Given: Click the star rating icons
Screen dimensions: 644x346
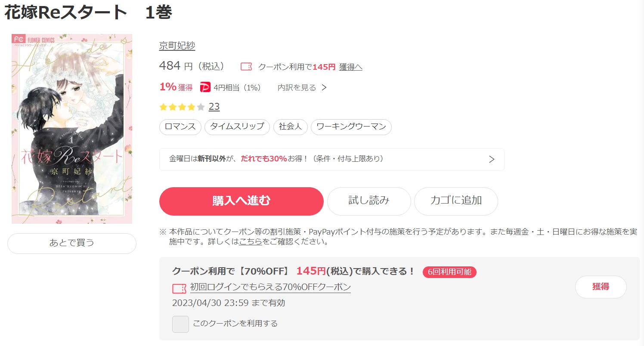Looking at the screenshot, I should 182,107.
